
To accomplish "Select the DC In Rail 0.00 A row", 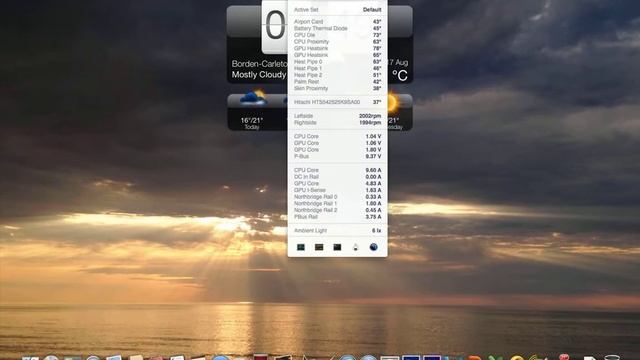I will tap(338, 177).
